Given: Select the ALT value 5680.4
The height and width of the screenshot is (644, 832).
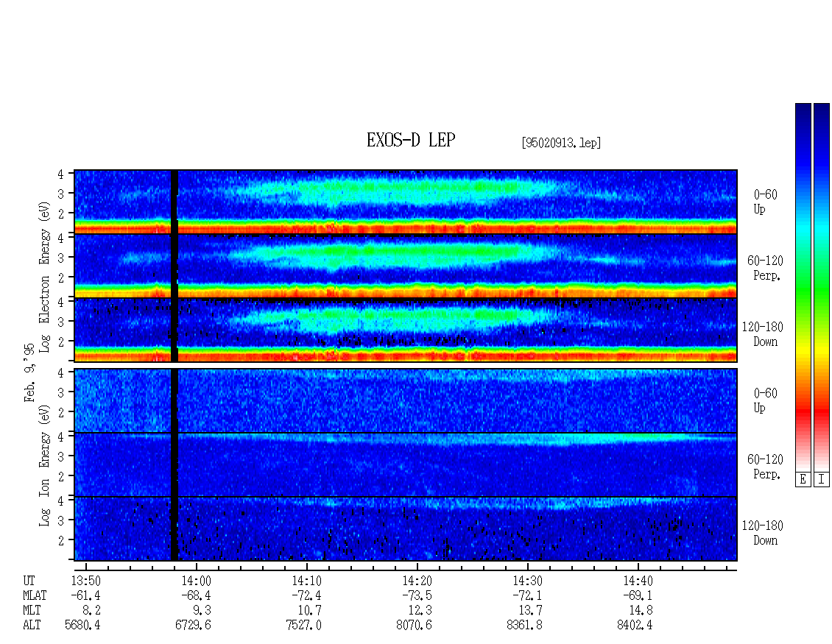Looking at the screenshot, I should (82, 626).
